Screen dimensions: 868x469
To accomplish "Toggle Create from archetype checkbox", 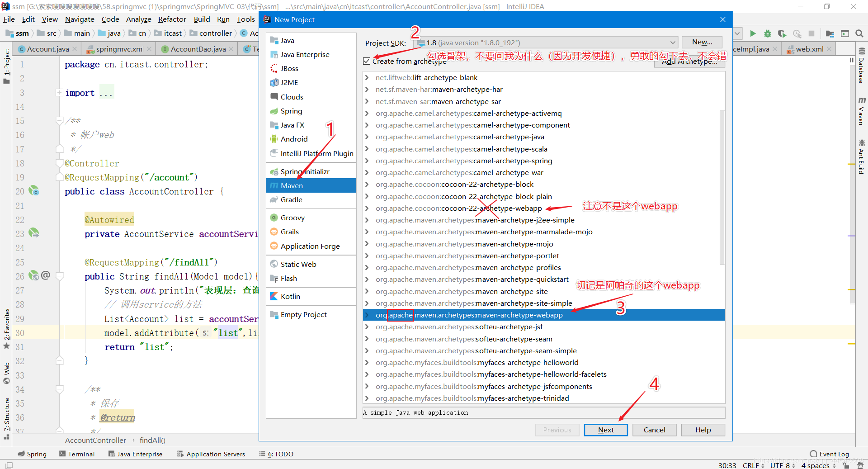I will point(367,61).
